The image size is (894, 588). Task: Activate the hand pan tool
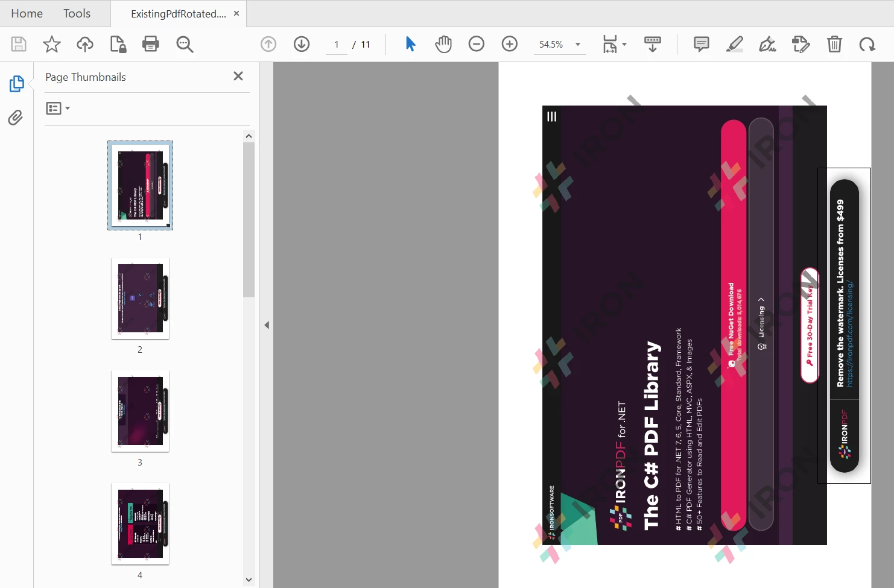[x=443, y=44]
